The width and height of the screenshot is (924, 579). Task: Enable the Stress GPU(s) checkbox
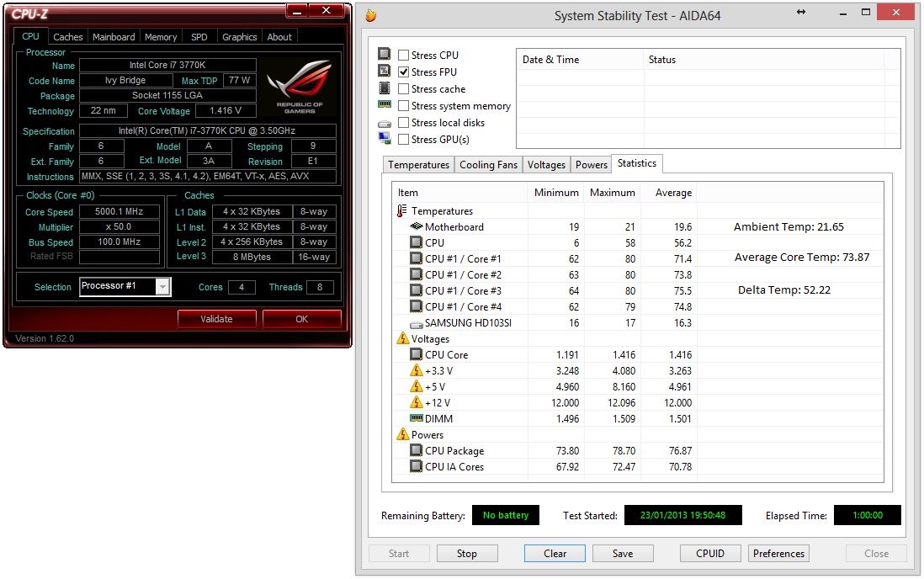pos(403,140)
